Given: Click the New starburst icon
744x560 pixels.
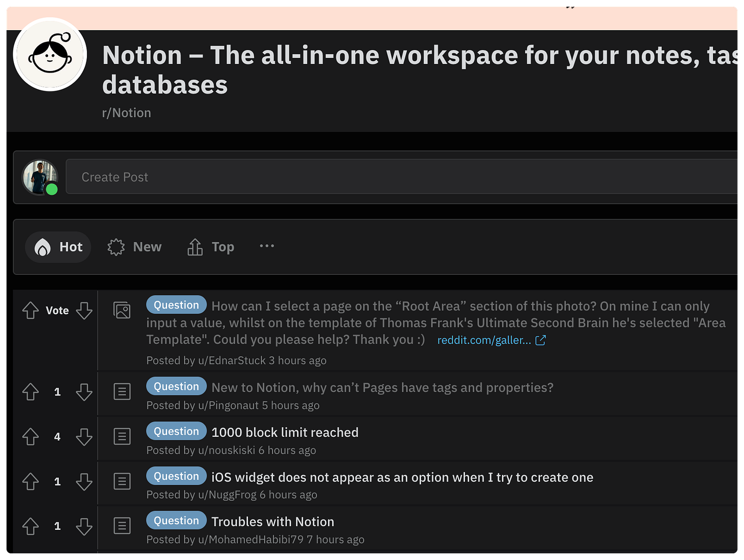Looking at the screenshot, I should click(x=116, y=247).
